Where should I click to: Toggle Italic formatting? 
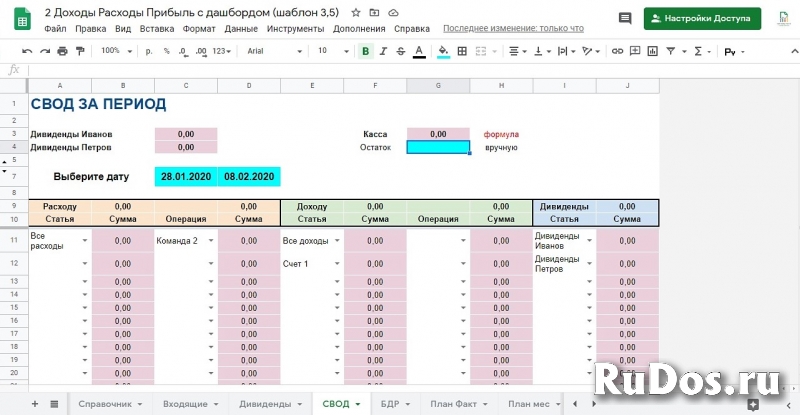click(x=385, y=50)
